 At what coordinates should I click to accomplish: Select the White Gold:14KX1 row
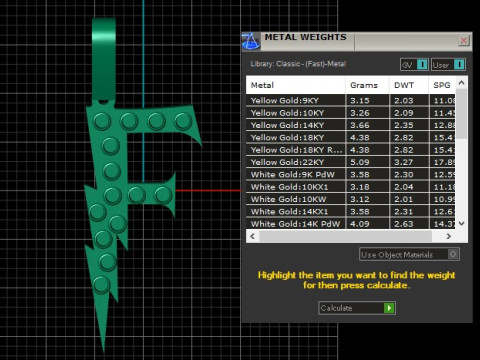tap(351, 211)
